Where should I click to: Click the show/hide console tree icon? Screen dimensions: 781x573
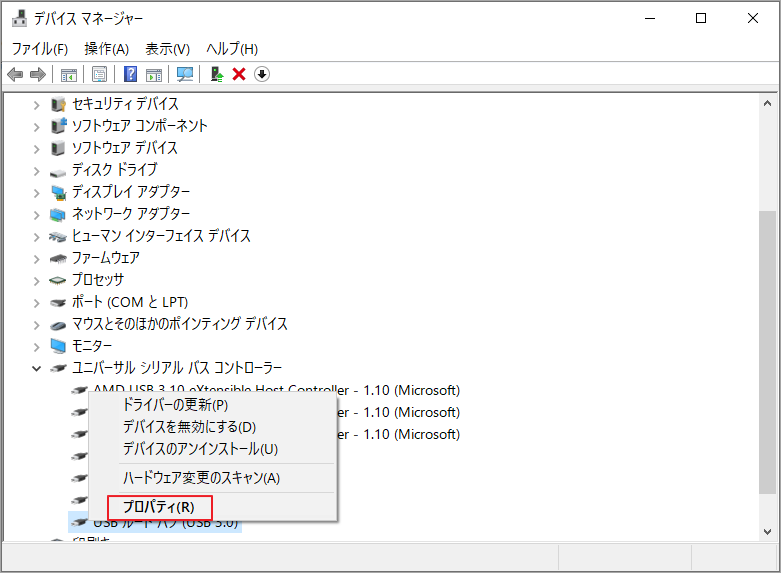tap(69, 74)
